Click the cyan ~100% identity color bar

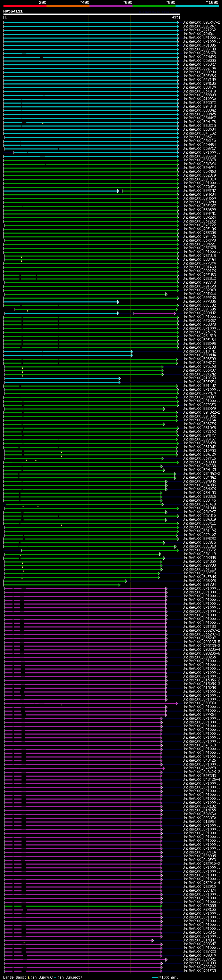(197, 6)
